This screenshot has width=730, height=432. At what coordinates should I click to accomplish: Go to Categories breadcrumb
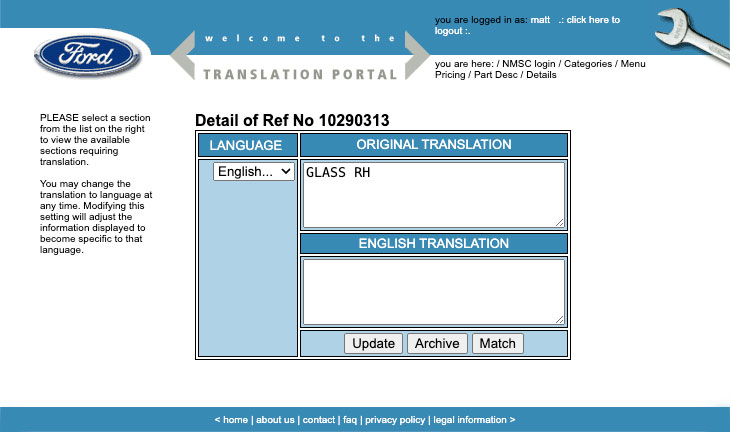click(x=588, y=64)
